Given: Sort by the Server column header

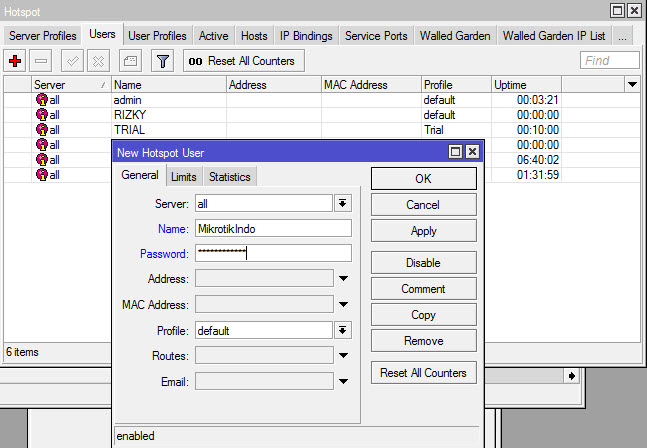Looking at the screenshot, I should click(x=71, y=85).
